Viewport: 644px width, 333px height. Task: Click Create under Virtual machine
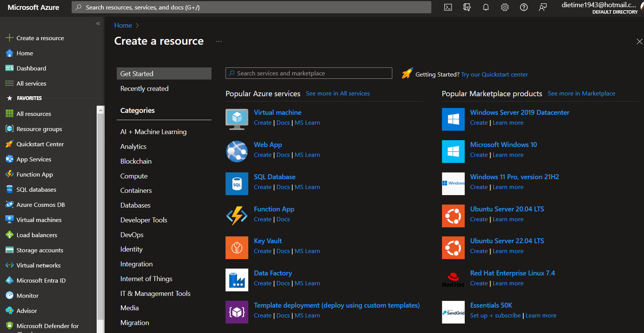point(262,122)
